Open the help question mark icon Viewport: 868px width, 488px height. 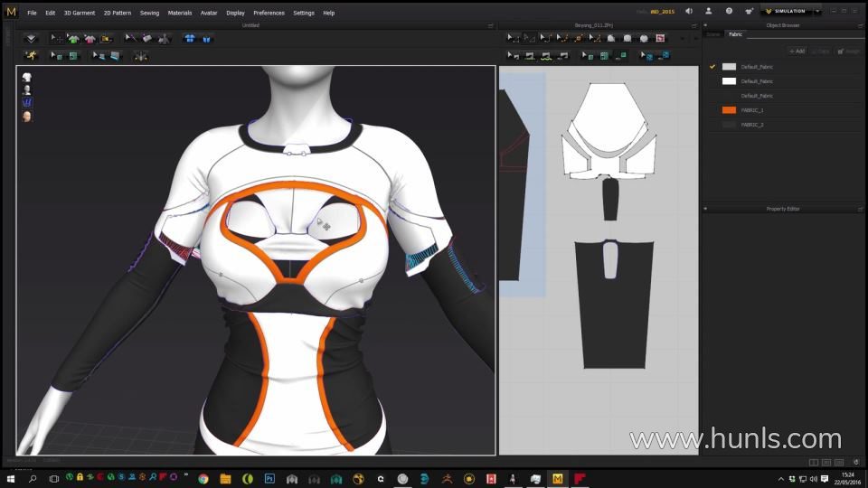[x=729, y=11]
